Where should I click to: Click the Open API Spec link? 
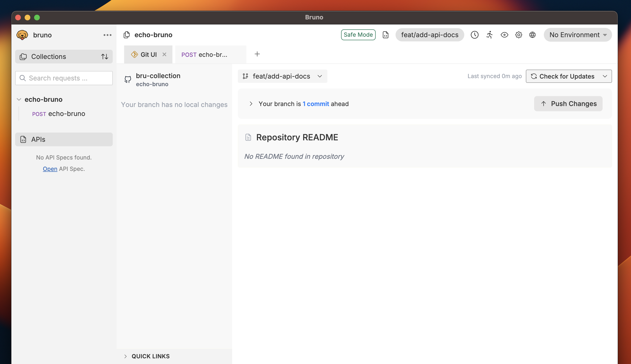[50, 169]
